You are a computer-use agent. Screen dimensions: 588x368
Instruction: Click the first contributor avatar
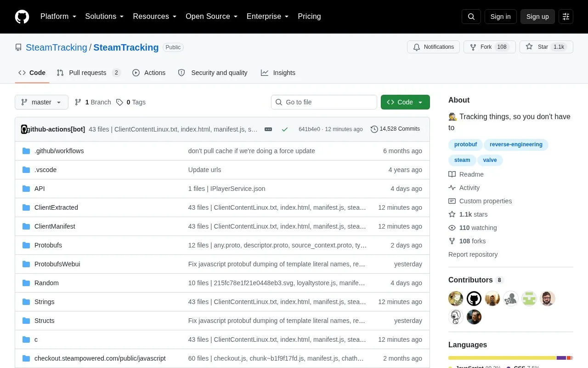point(456,299)
